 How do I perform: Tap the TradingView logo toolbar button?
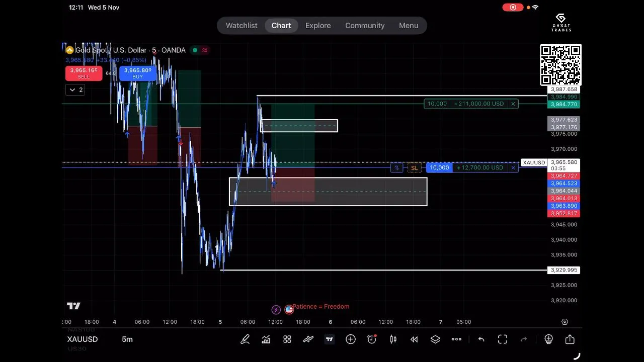(330, 339)
